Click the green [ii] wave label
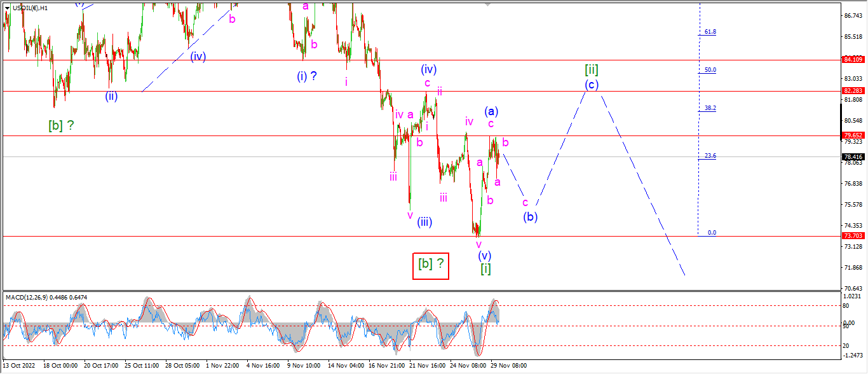Screen dimensions: 868x374 pyautogui.click(x=592, y=69)
